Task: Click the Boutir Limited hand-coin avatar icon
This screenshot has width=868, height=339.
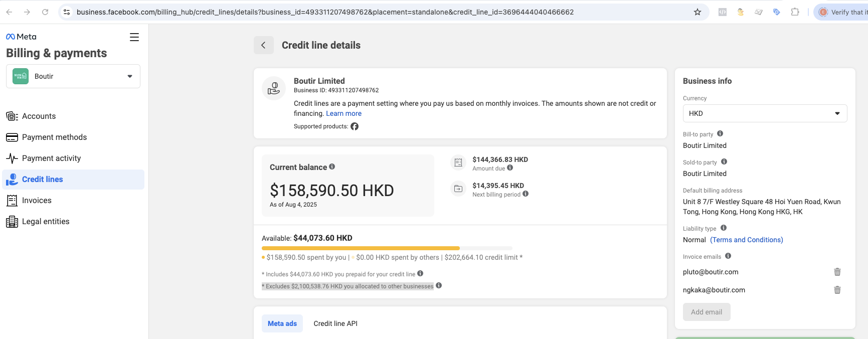Action: 274,88
